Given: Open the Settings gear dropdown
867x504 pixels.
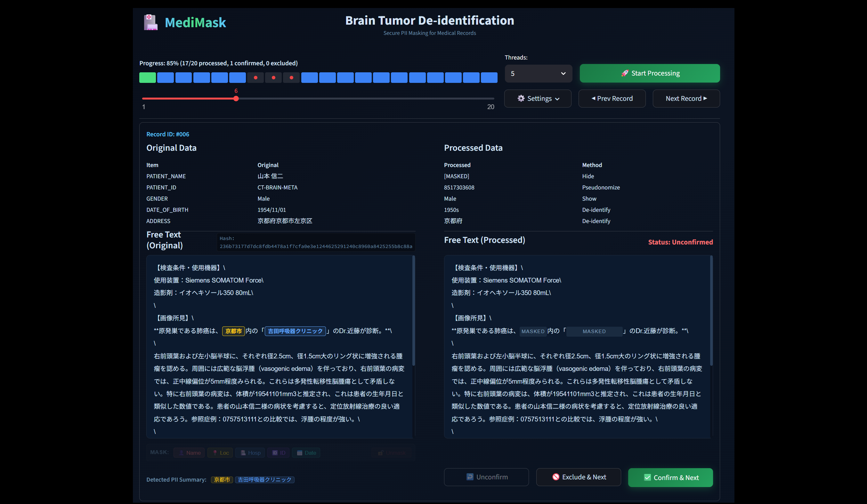Looking at the screenshot, I should coord(538,99).
